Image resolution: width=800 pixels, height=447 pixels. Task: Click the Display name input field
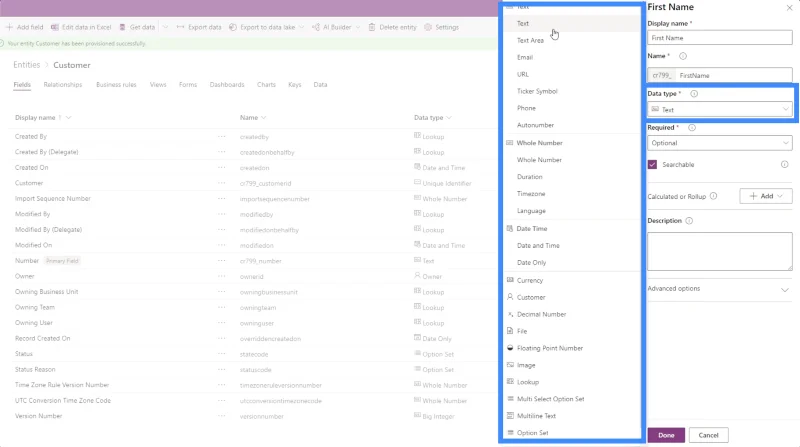coord(719,38)
